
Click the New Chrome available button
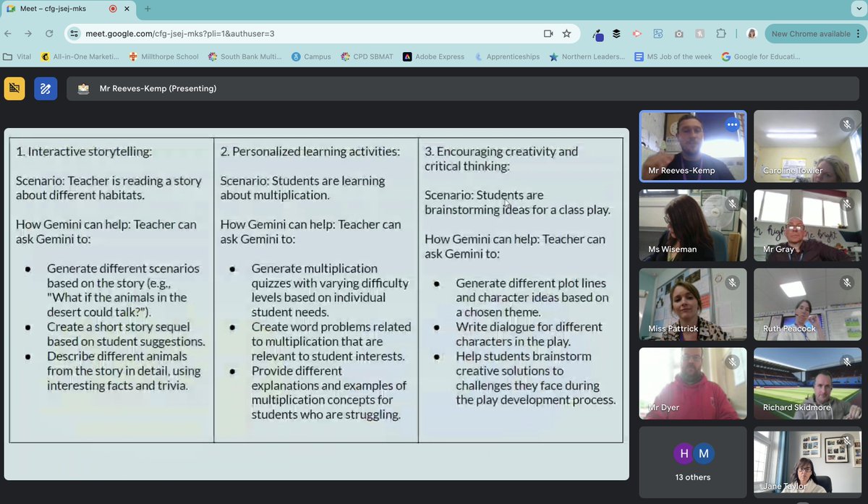814,34
